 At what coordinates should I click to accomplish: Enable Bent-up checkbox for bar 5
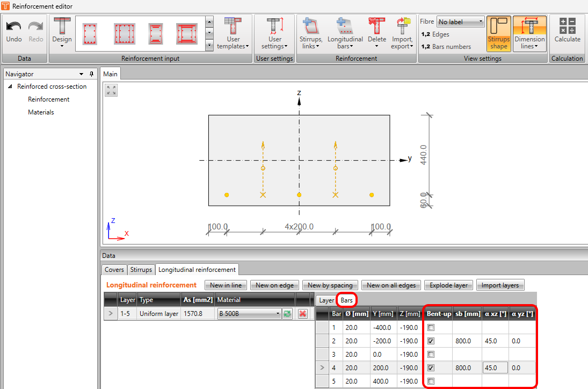pos(431,381)
